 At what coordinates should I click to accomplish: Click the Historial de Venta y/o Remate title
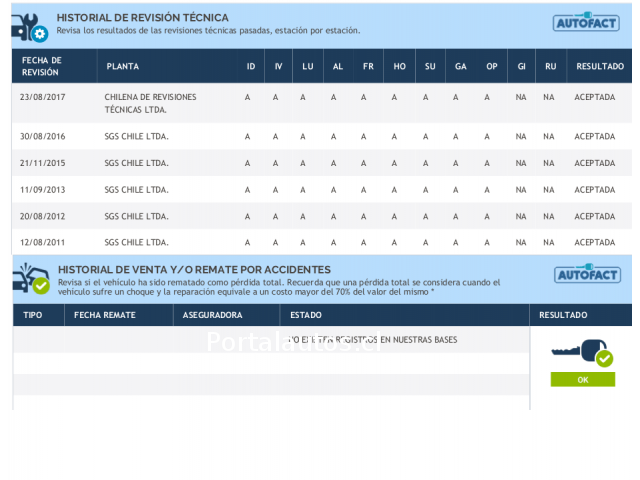[x=194, y=269]
